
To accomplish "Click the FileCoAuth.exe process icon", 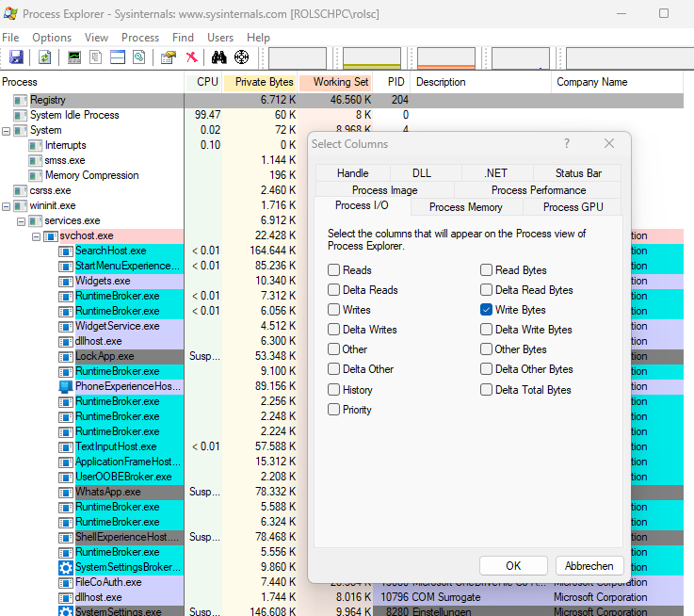I will [66, 582].
